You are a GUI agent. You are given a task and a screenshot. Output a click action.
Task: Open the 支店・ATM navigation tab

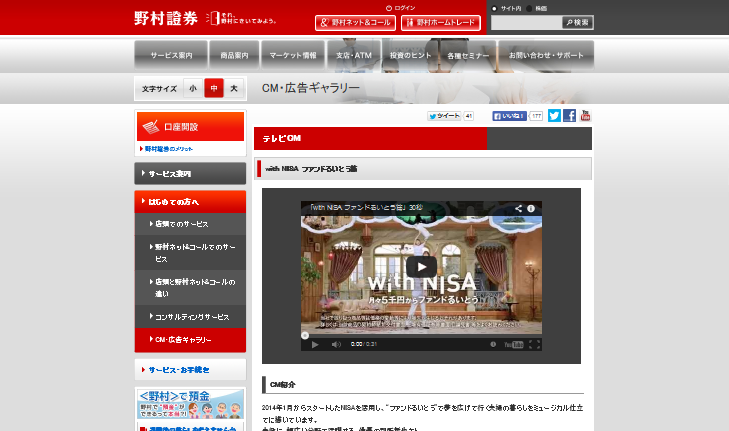(354, 55)
